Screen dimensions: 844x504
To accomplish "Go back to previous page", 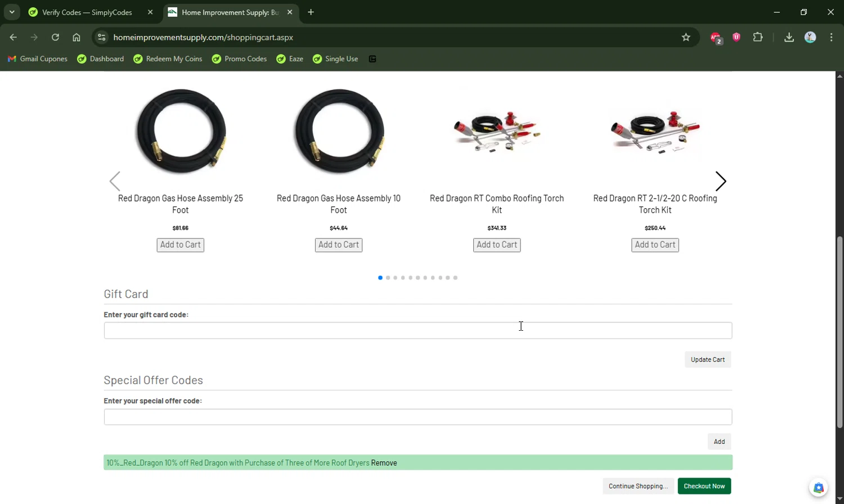I will [13, 37].
